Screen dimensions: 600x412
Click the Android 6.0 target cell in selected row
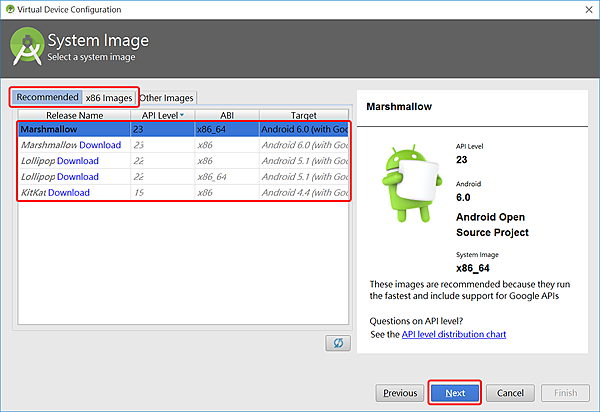[304, 129]
